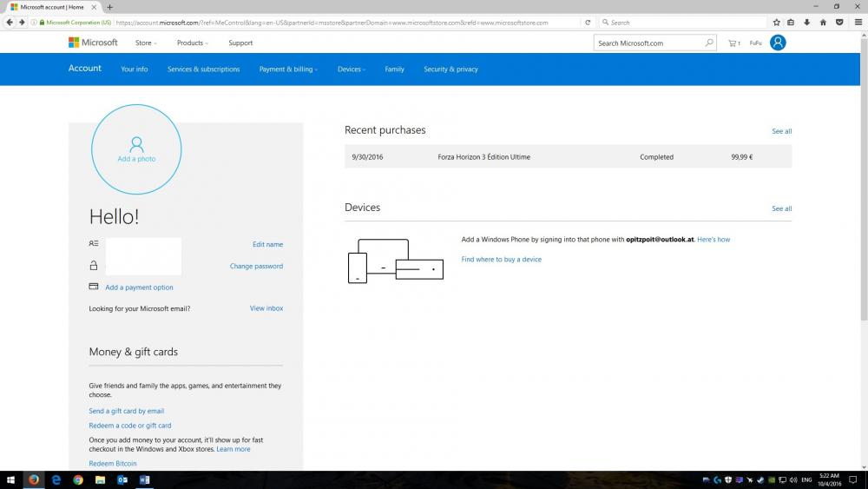Click See all for Devices
868x489 pixels.
782,208
